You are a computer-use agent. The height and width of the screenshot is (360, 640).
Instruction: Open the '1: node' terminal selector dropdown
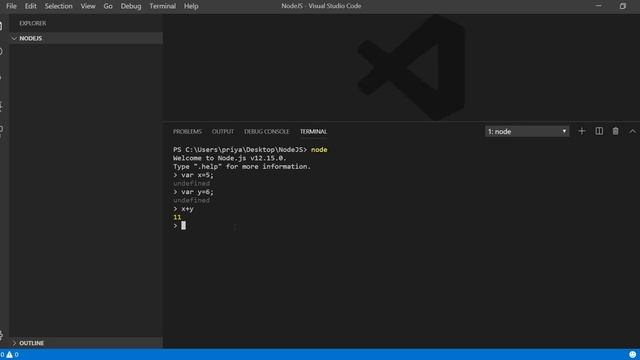click(527, 131)
